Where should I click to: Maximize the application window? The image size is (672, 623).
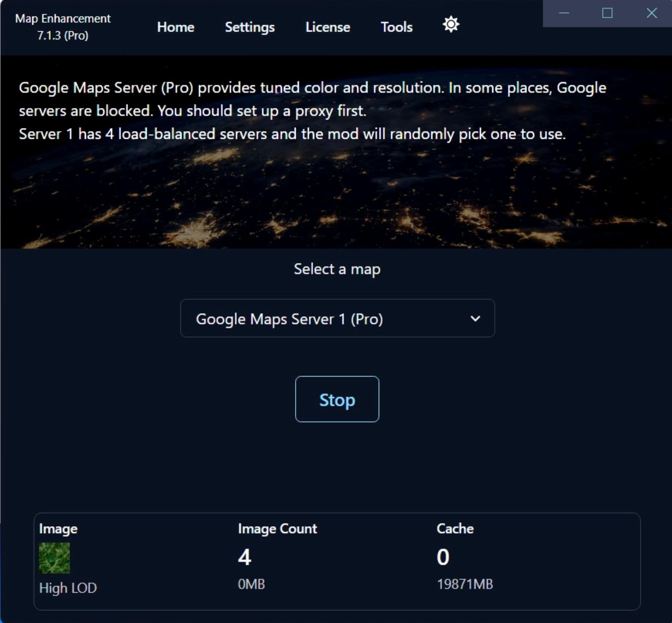pyautogui.click(x=607, y=13)
